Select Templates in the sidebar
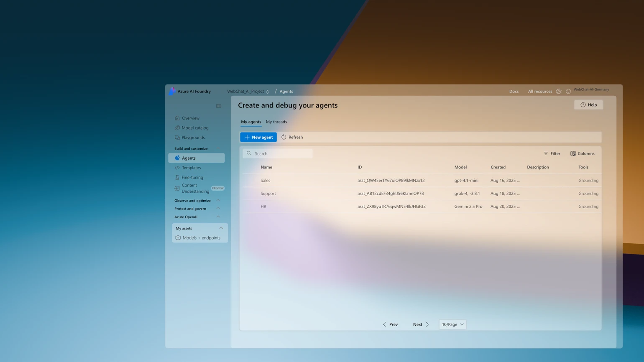The height and width of the screenshot is (362, 644). (x=191, y=167)
